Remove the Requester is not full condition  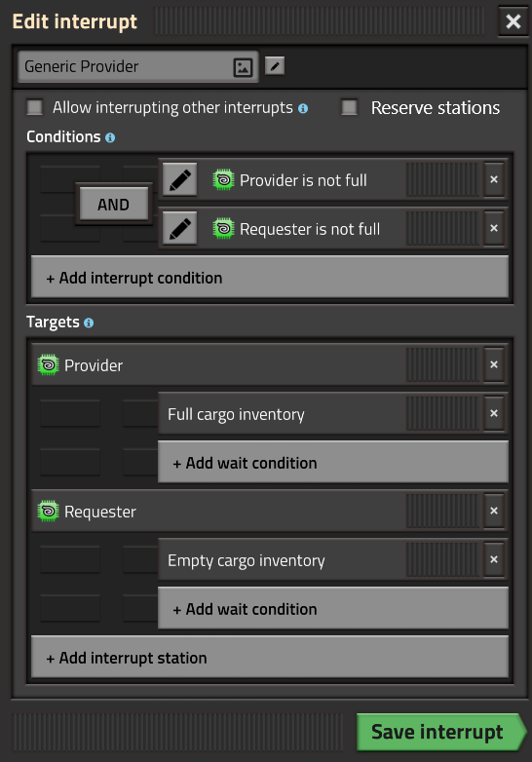point(494,228)
